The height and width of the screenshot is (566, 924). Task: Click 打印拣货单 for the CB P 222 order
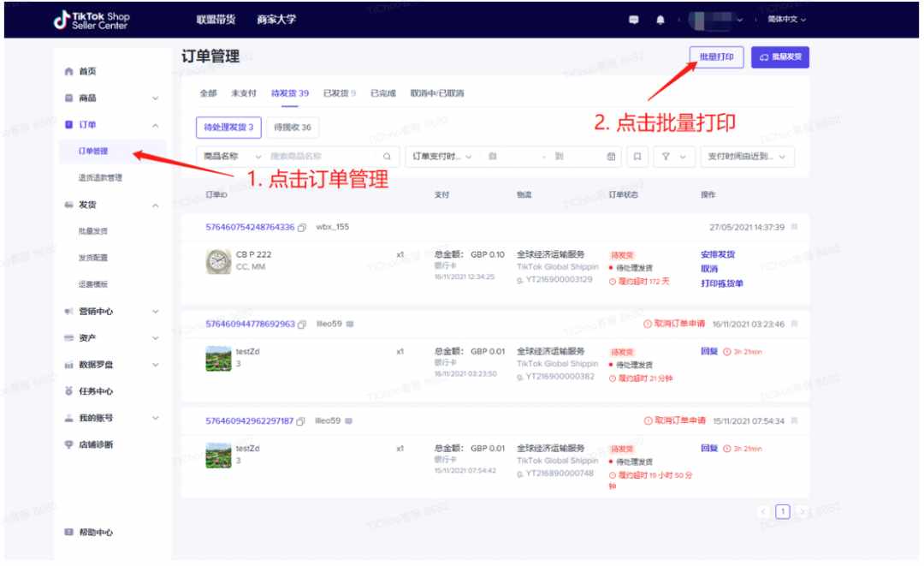tap(722, 283)
